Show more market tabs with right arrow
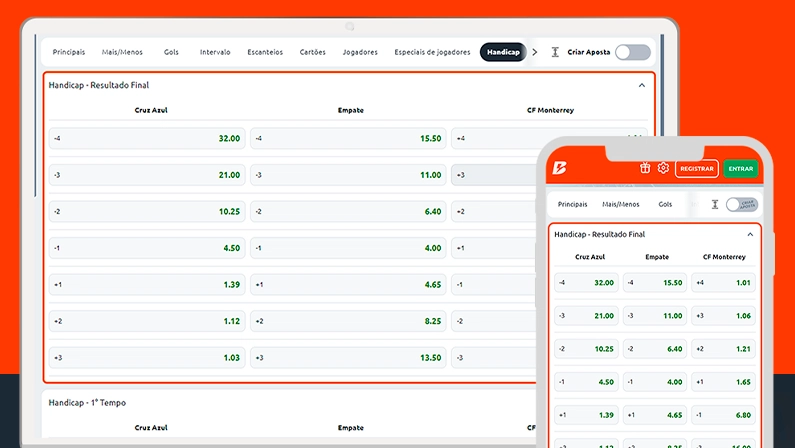Screen dimensions: 795x448 pyautogui.click(x=535, y=52)
